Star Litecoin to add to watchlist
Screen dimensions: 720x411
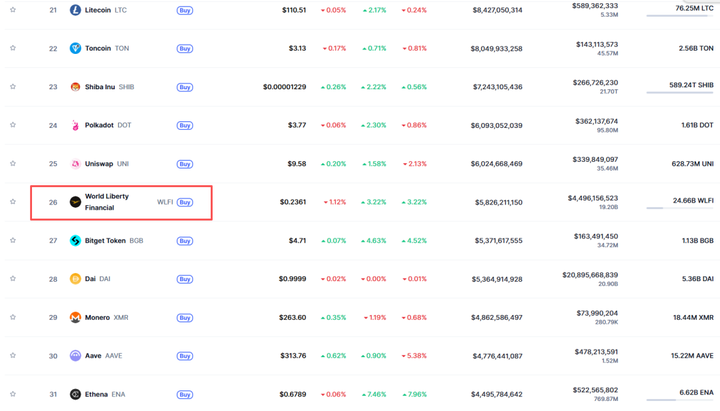coord(13,10)
